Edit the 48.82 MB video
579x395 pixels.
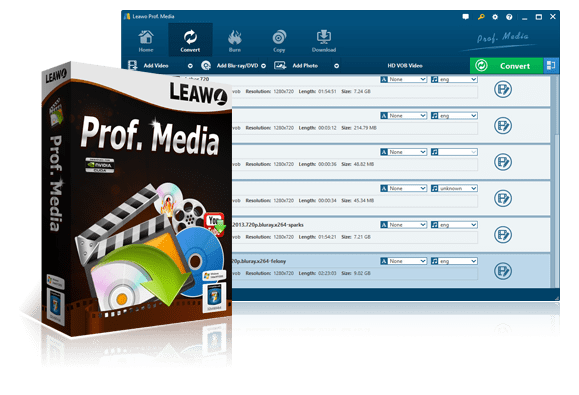coord(503,162)
